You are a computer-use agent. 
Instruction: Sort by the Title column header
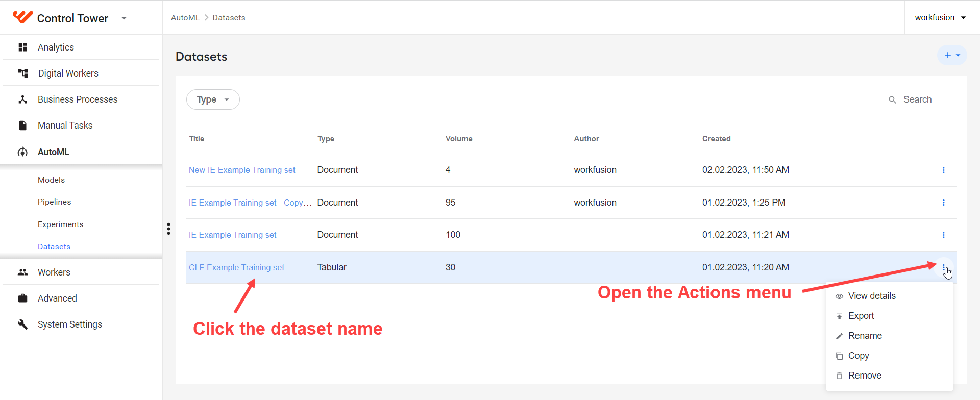[197, 139]
